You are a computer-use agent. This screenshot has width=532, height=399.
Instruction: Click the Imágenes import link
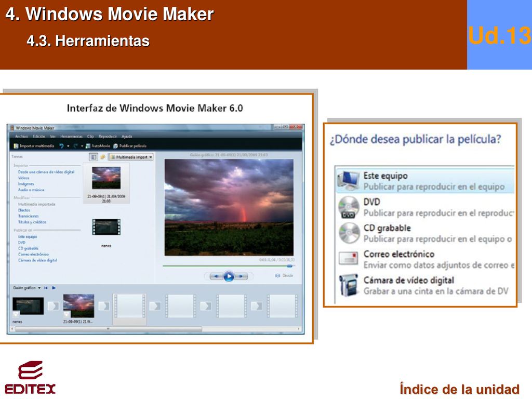pyautogui.click(x=26, y=184)
